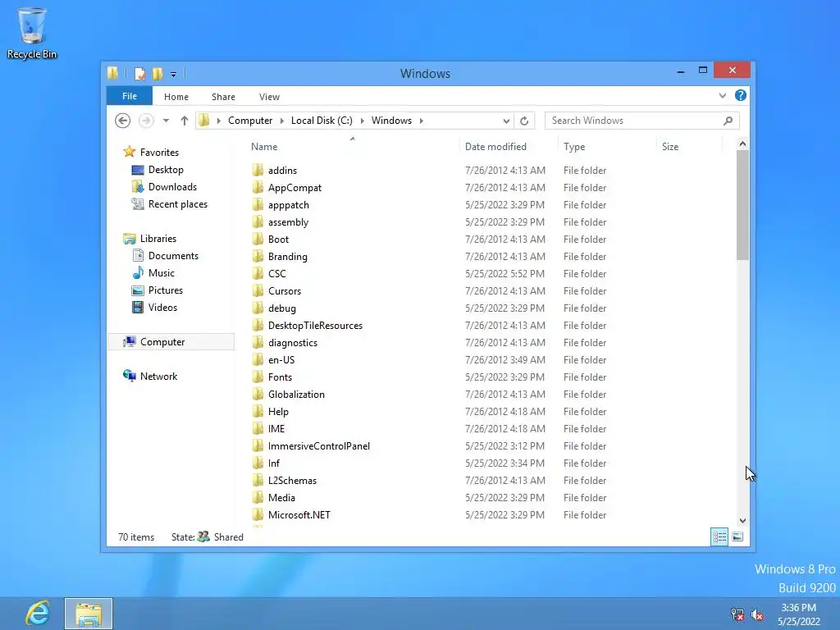840x630 pixels.
Task: Open Recent places in navigation pane
Action: [x=177, y=204]
